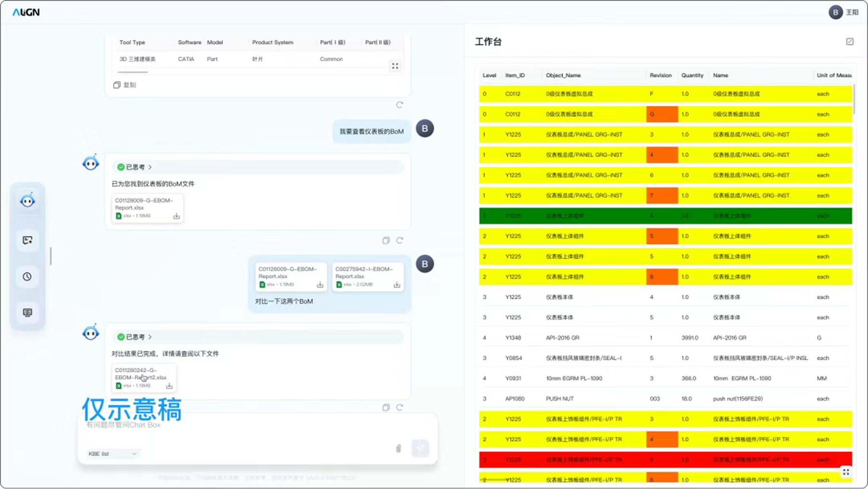The height and width of the screenshot is (489, 868).
Task: Expand the second 已思考 reasoning section
Action: (135, 337)
